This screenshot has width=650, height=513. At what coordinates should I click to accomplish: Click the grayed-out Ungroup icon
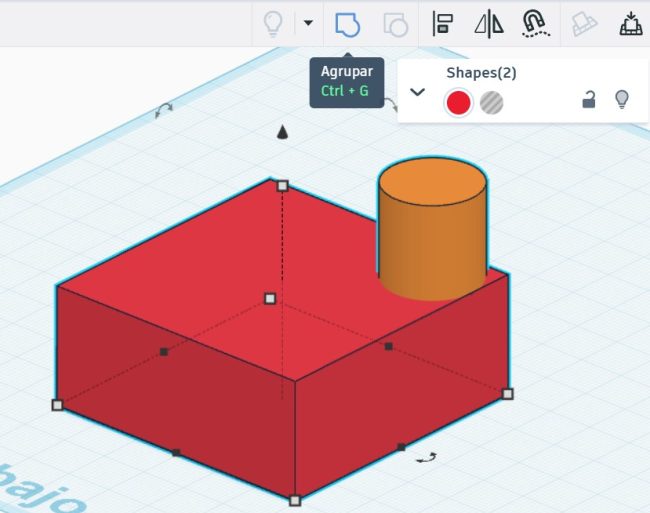(x=396, y=24)
